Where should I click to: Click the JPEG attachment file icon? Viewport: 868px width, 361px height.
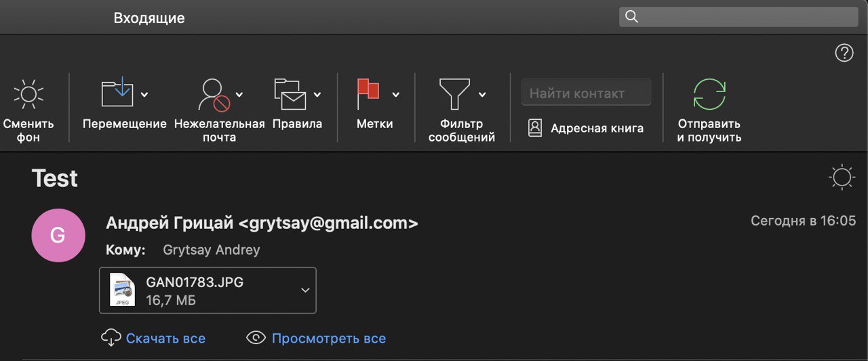[123, 290]
